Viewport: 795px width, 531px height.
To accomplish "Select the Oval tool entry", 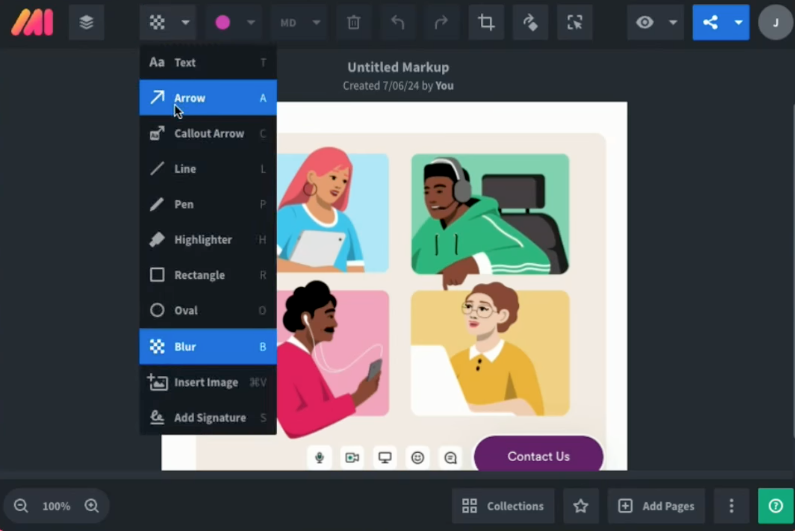I will point(208,310).
